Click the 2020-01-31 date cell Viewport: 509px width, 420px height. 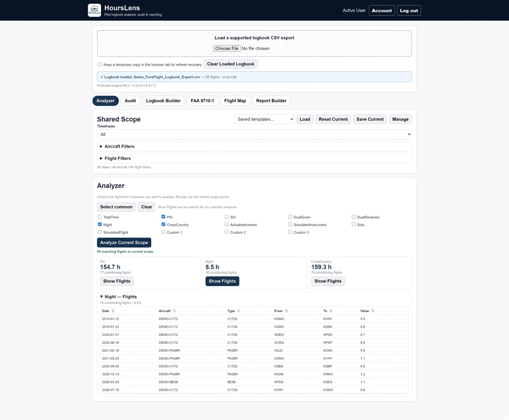click(111, 335)
